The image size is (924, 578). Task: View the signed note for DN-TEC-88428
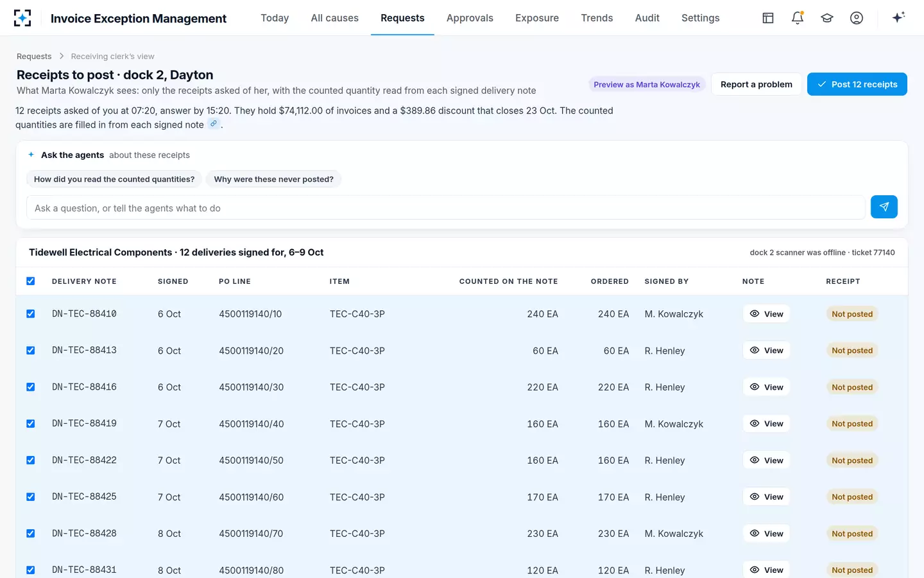(767, 534)
